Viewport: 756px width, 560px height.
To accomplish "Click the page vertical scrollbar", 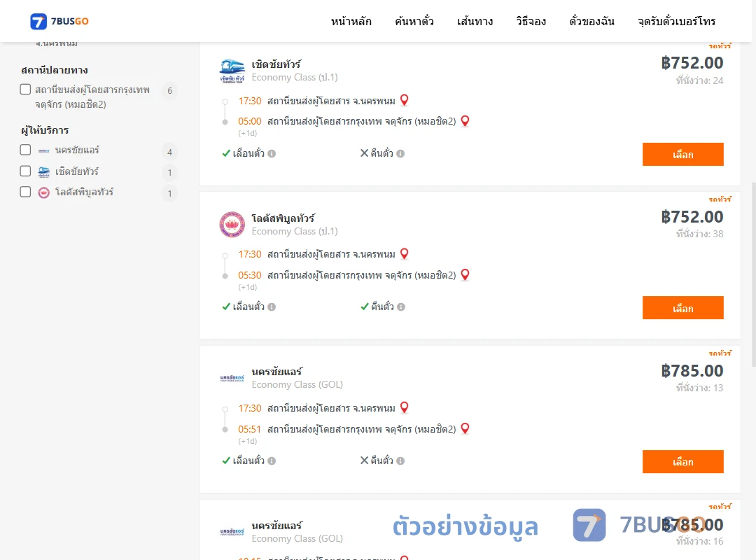I will [x=754, y=275].
